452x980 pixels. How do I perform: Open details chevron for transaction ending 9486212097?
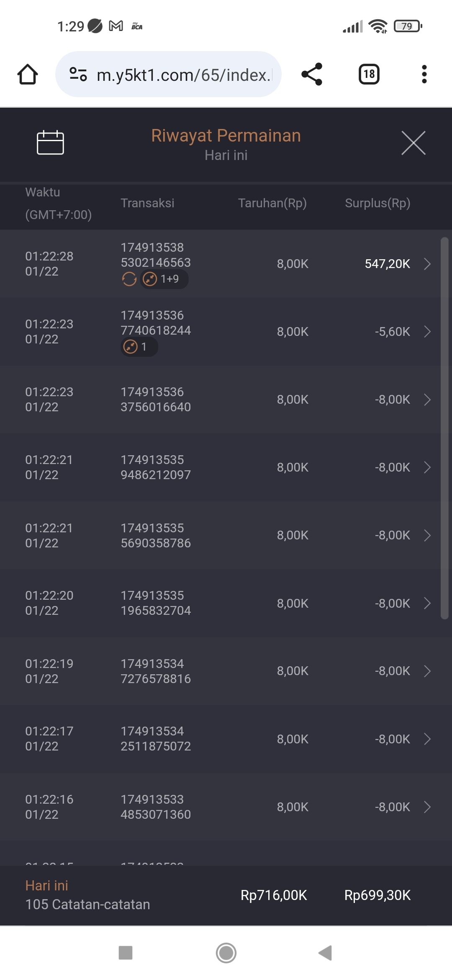(427, 467)
